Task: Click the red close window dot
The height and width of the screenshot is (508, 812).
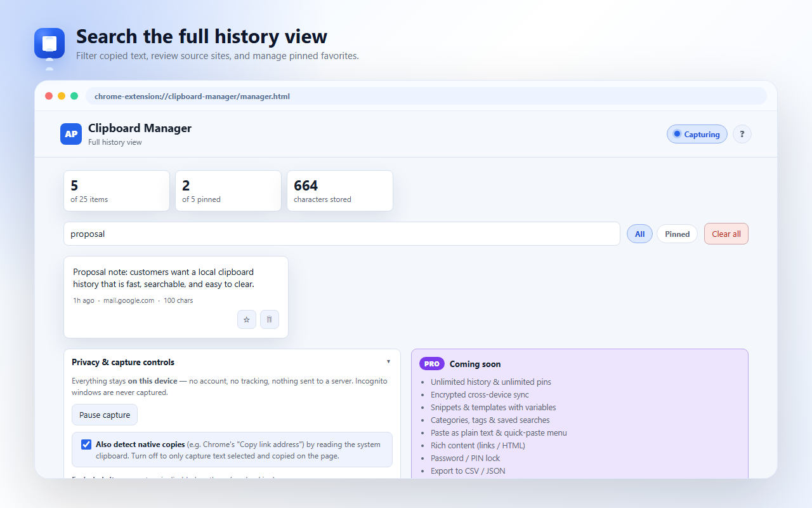Action: coord(49,96)
